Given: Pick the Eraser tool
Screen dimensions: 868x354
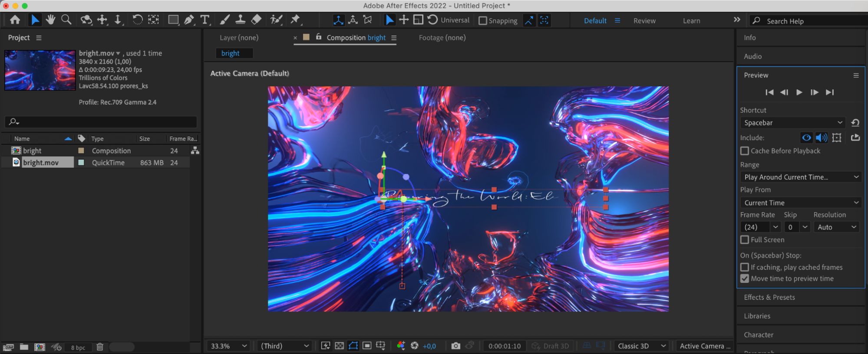Looking at the screenshot, I should click(x=256, y=20).
